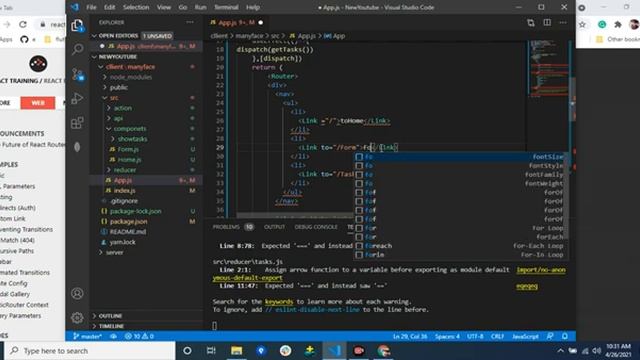Screen dimensions: 640x360
Task: Open browser extensions puzzle icon
Action: [618, 24]
